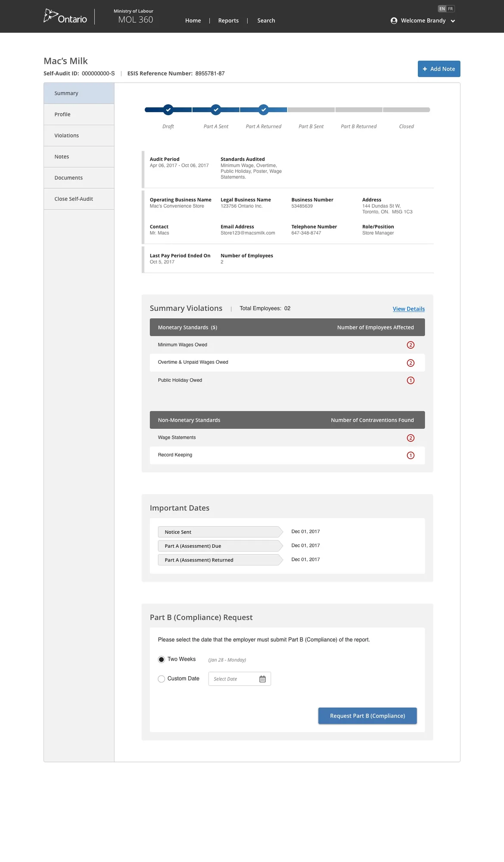Click the Closed progress segment
The width and height of the screenshot is (504, 862).
coord(407,110)
